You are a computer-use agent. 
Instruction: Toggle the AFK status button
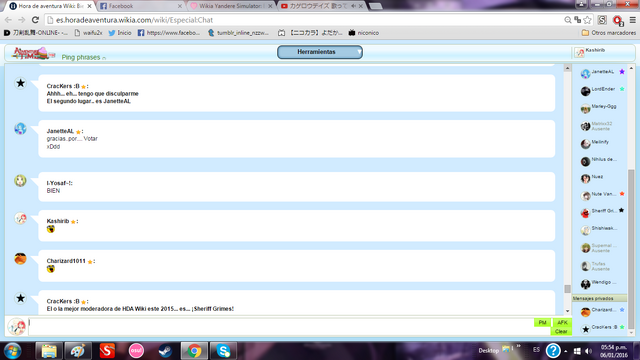pos(562,322)
